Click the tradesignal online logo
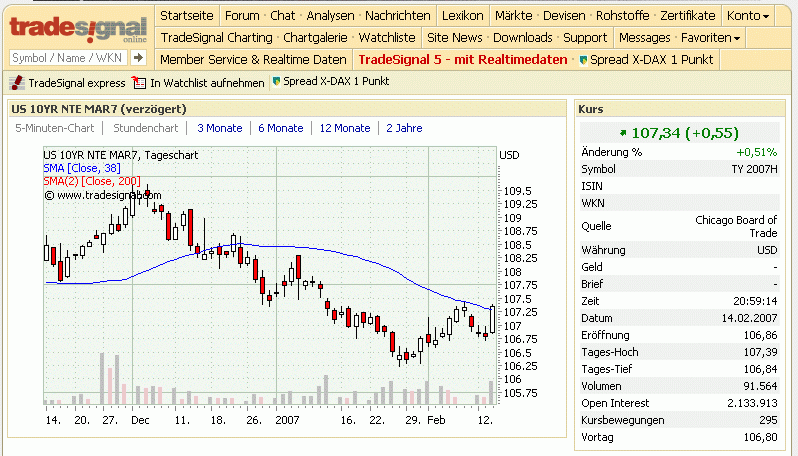This screenshot has height=456, width=798. (78, 30)
